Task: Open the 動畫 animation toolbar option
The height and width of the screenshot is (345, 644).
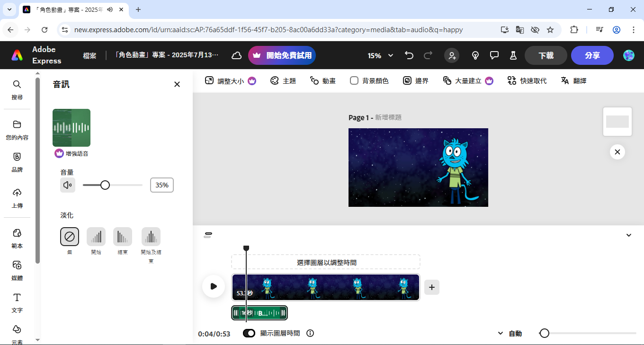Action: pos(323,81)
